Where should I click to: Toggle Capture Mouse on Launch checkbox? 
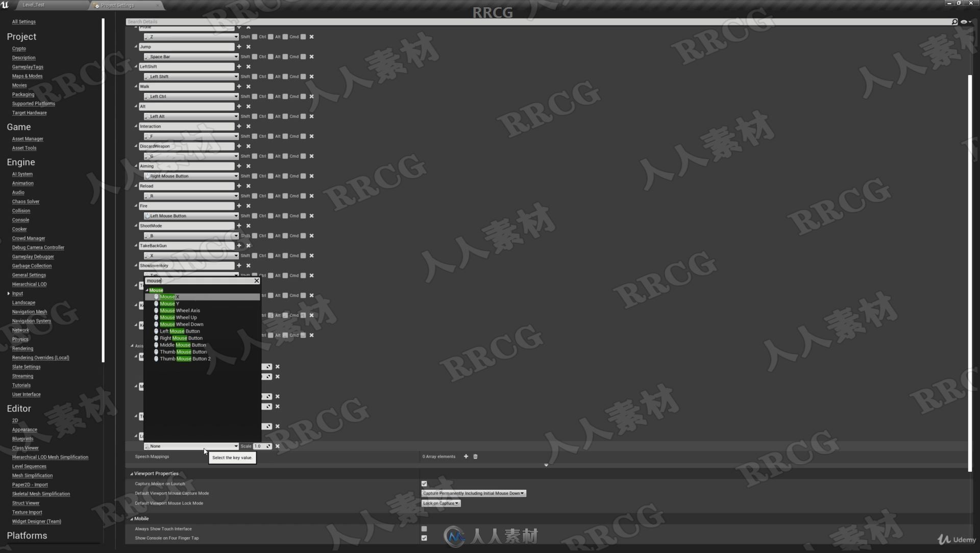424,484
